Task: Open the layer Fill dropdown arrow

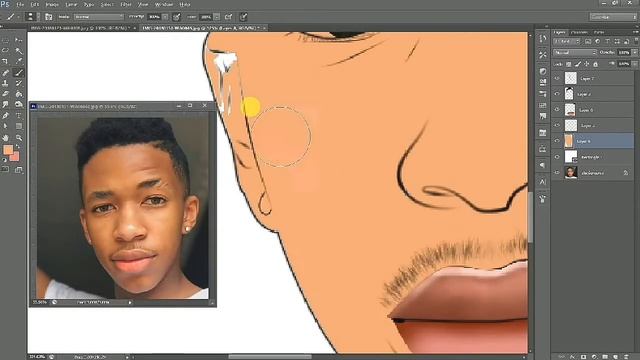Action: [634, 64]
